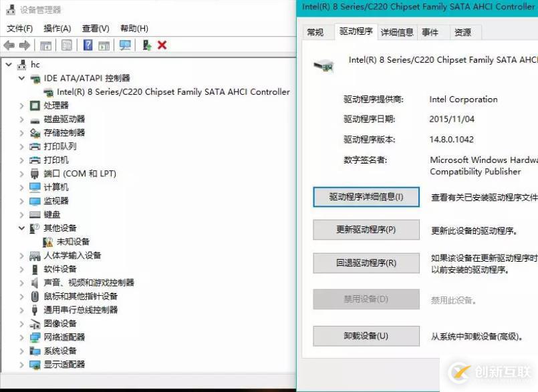538x392 pixels.
Task: Click 回退驱动程序(R) button
Action: [x=366, y=263]
